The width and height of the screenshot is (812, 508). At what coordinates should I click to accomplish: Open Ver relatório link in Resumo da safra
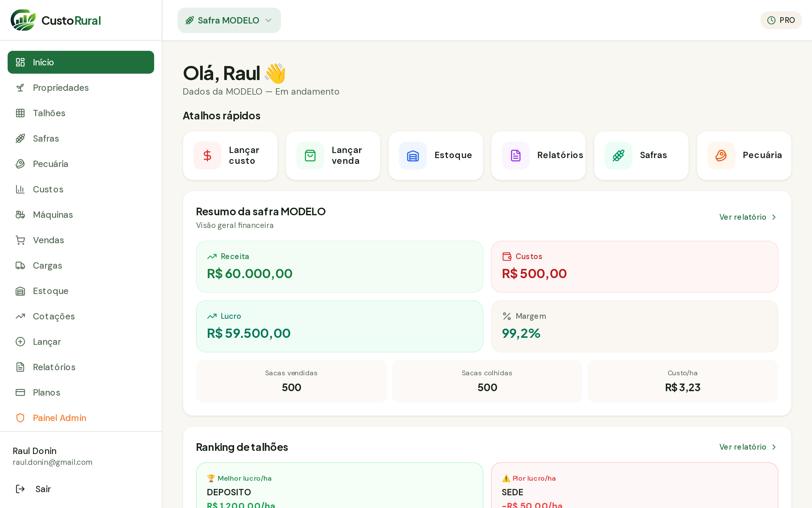(748, 217)
